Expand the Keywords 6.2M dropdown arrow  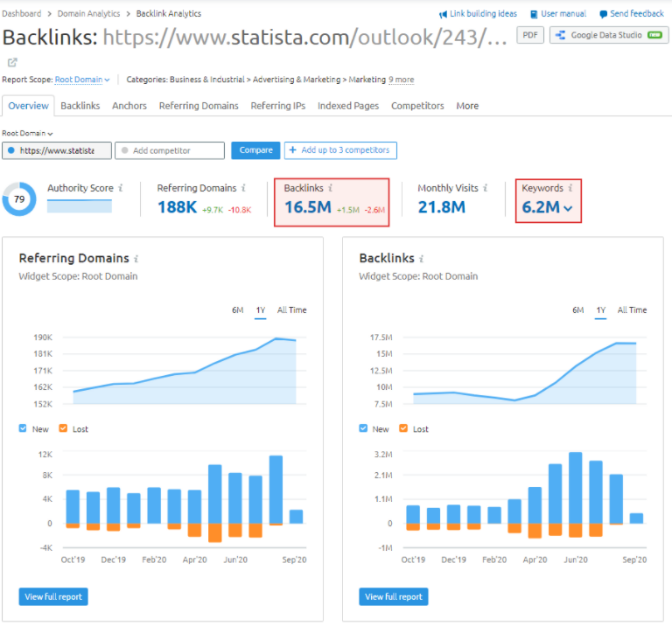(568, 209)
